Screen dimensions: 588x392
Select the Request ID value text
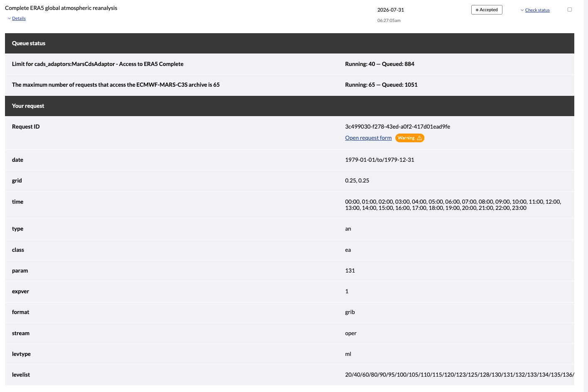pos(397,127)
